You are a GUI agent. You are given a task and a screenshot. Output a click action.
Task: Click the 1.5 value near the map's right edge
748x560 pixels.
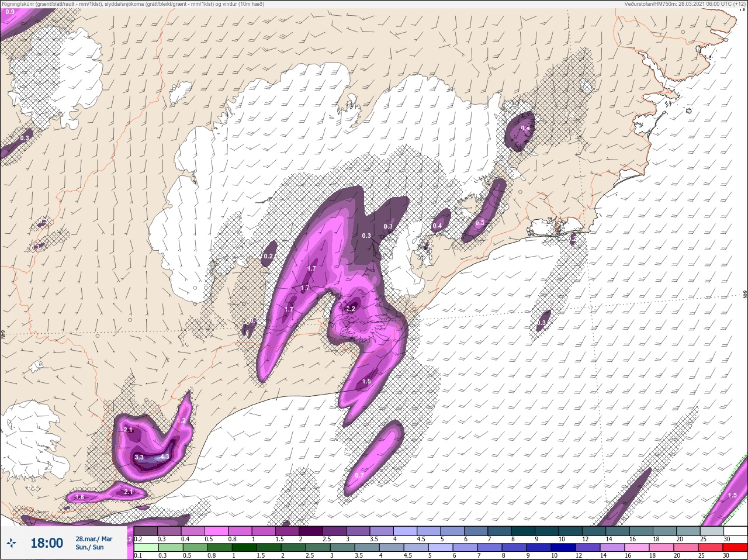tap(732, 495)
